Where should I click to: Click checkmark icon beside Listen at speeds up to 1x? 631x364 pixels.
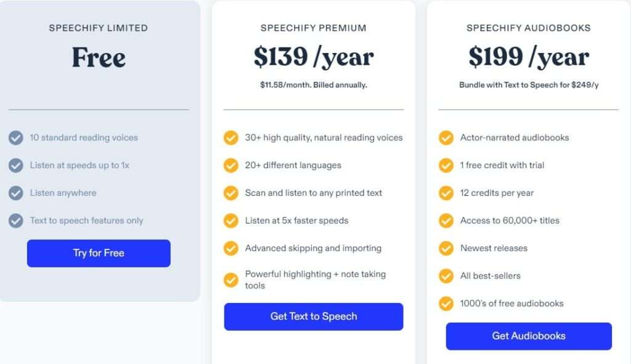pos(15,165)
